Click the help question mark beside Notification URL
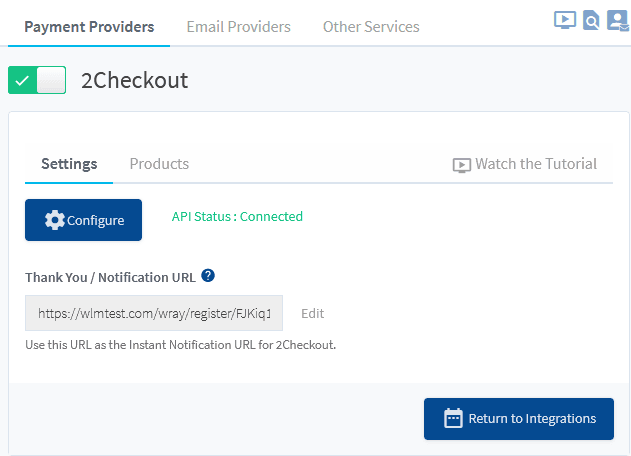631x456 pixels. tap(208, 276)
